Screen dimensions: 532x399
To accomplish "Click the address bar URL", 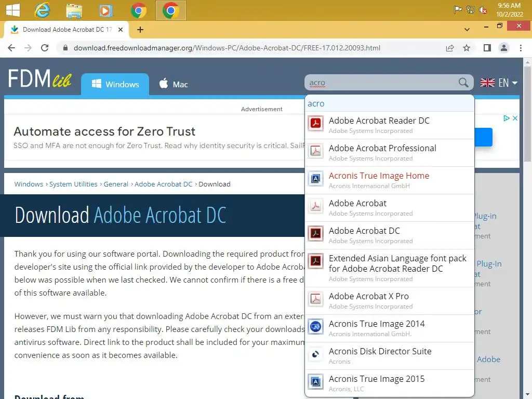I will point(227,48).
